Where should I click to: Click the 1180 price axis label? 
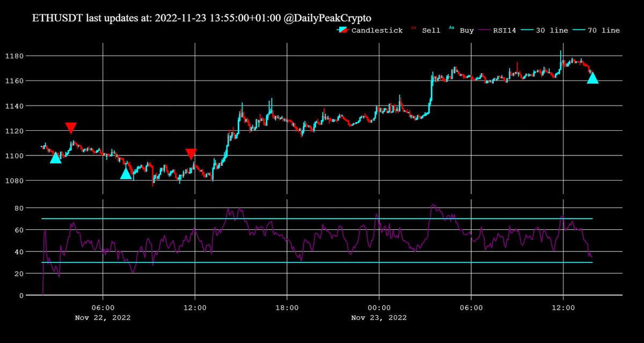(15, 56)
